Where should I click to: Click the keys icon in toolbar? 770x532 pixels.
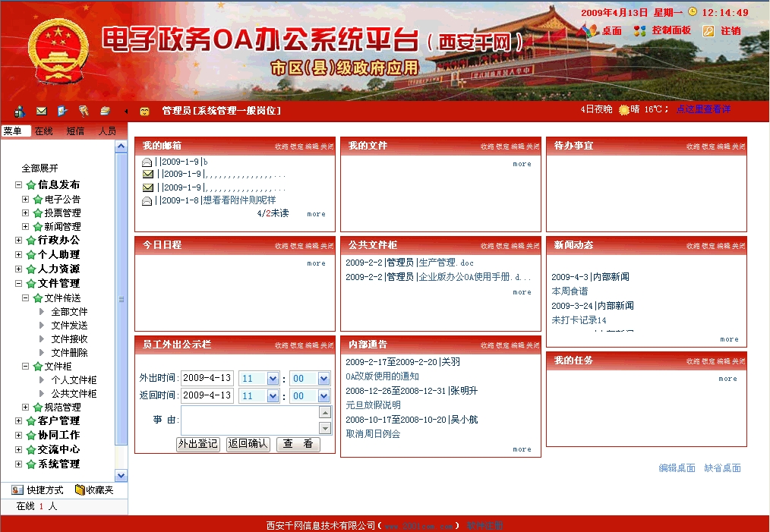pos(84,112)
